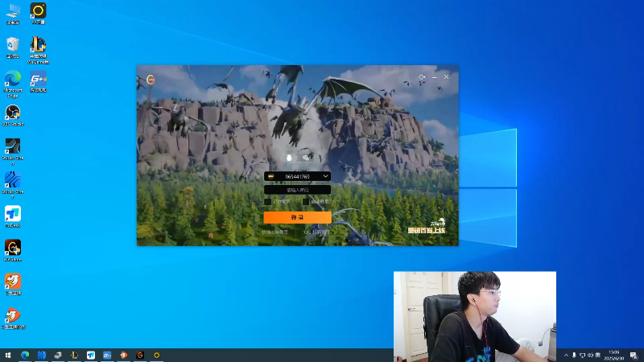Select the ToDesk desktop shortcut
644x362 pixels.
click(x=13, y=216)
